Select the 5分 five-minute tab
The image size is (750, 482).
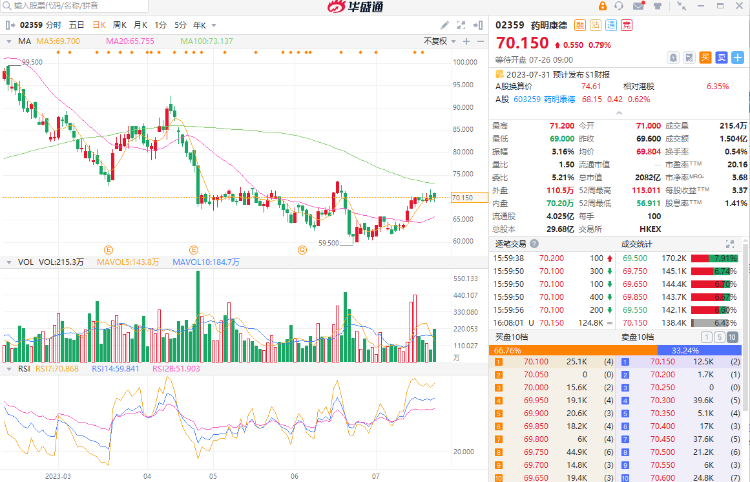[x=180, y=25]
